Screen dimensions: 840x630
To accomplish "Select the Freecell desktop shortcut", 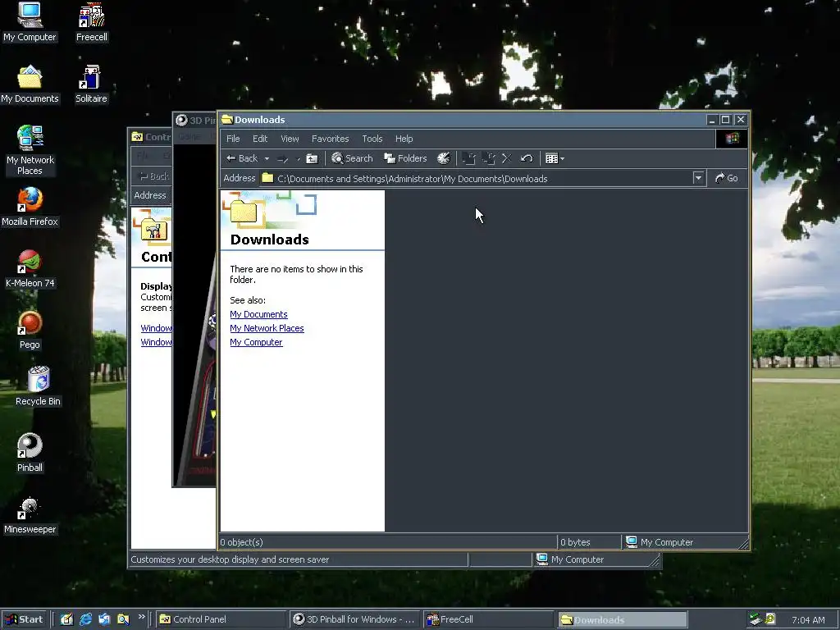I will tap(92, 22).
